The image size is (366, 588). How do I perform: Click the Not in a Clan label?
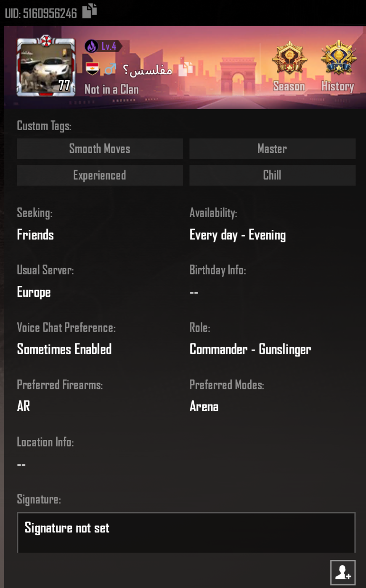(x=111, y=90)
